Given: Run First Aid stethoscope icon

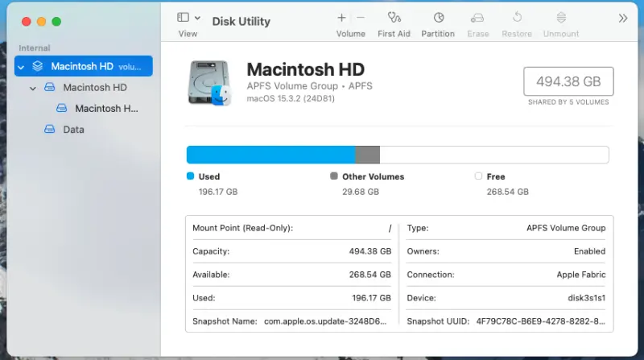Looking at the screenshot, I should coord(394,17).
